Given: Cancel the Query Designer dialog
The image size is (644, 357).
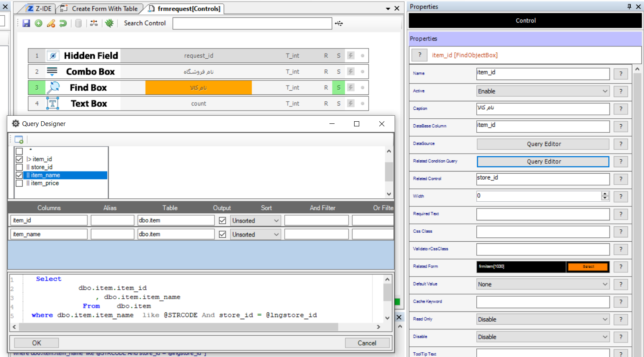Looking at the screenshot, I should (367, 343).
